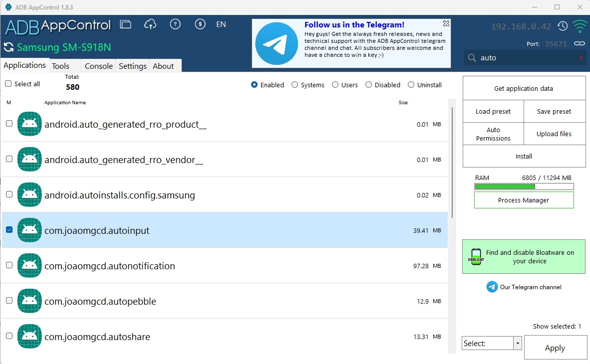Open the Select: action dropdown arrow
The image size is (590, 364).
518,343
